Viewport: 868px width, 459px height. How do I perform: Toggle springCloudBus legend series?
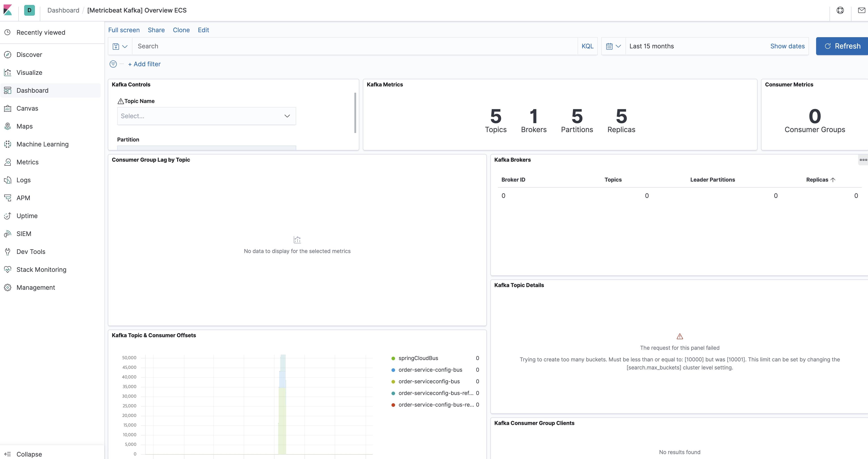coord(418,358)
